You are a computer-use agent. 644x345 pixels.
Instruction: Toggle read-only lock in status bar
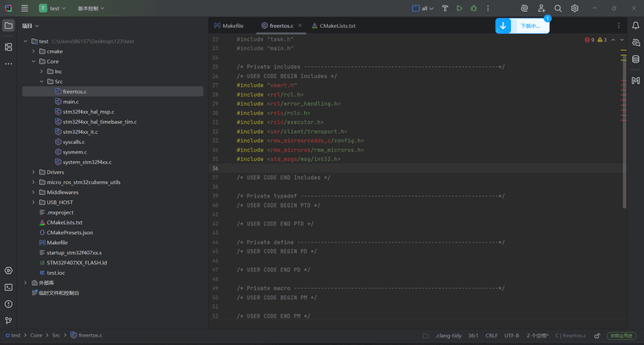pos(597,336)
